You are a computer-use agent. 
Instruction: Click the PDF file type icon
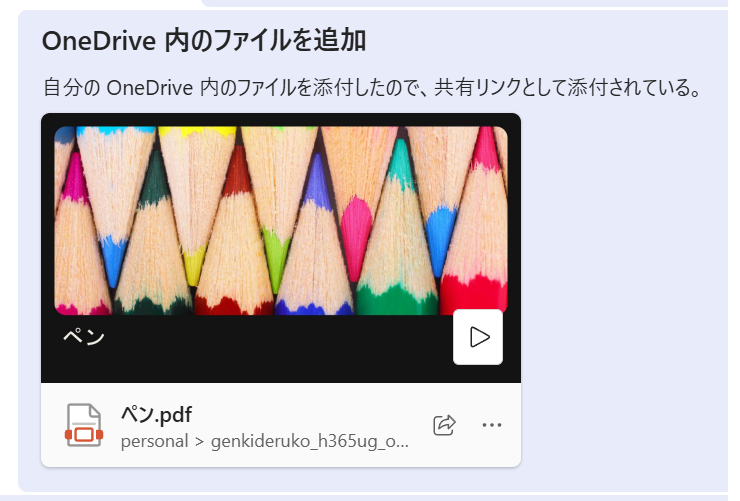pos(84,425)
